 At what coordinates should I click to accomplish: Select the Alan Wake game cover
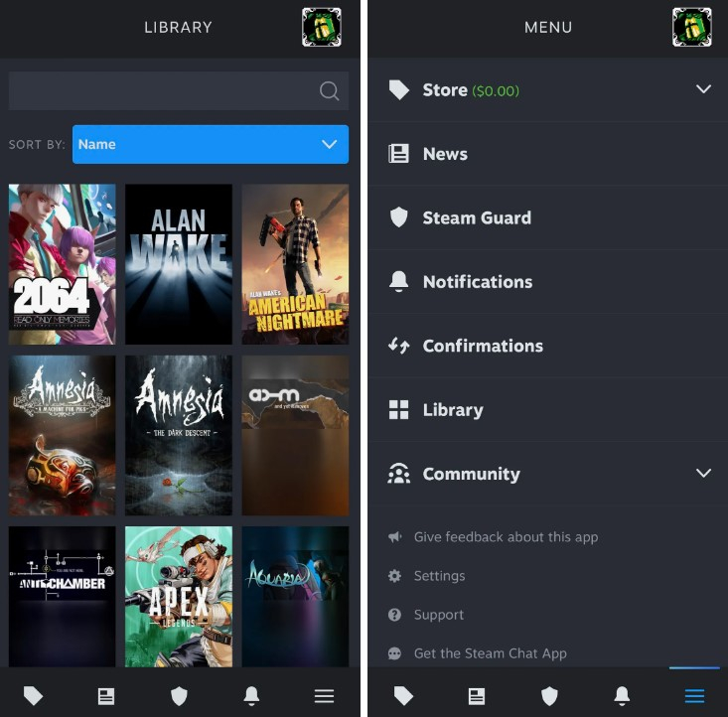click(179, 264)
